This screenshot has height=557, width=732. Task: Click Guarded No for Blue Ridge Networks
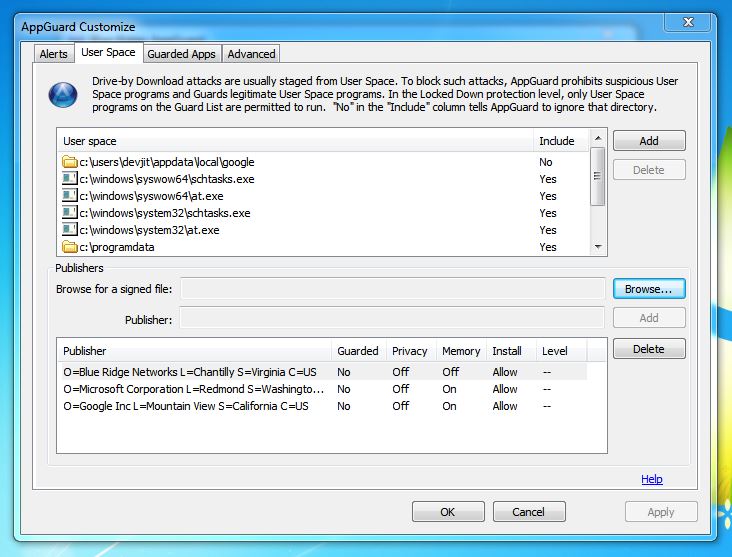[x=344, y=372]
